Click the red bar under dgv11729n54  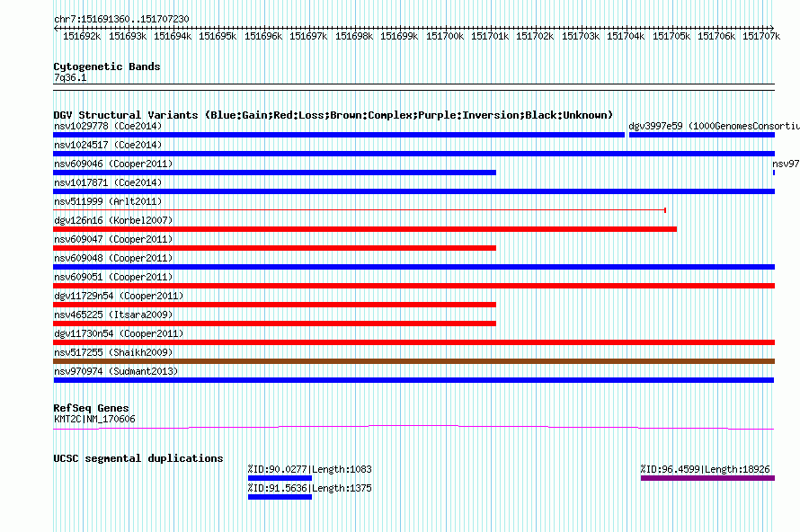pos(274,305)
